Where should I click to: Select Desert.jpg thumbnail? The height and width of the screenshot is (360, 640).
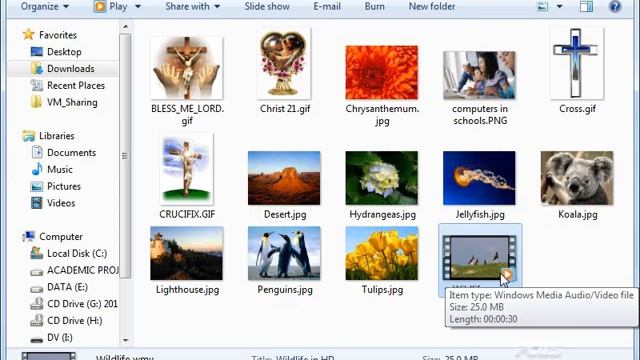(x=284, y=178)
